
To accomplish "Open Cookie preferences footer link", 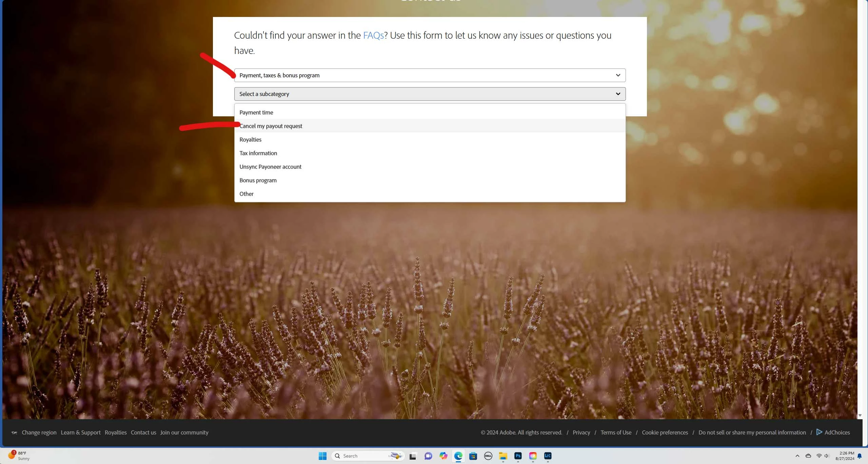I will tap(665, 432).
